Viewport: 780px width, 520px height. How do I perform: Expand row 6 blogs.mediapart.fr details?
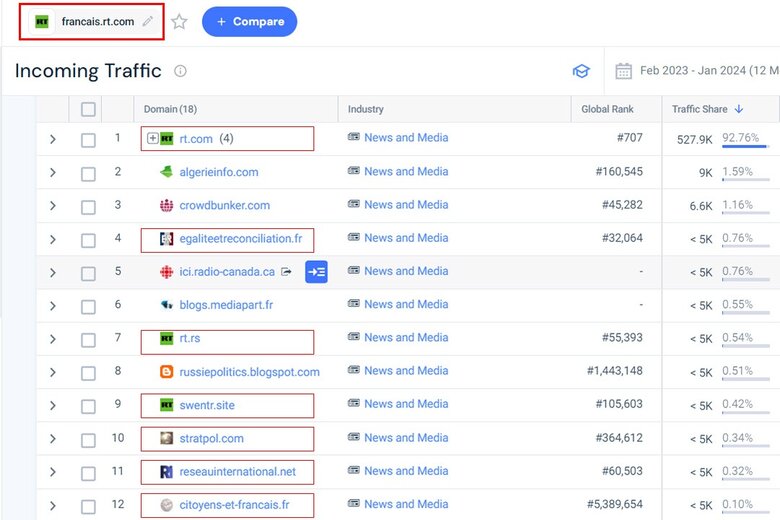click(x=53, y=306)
